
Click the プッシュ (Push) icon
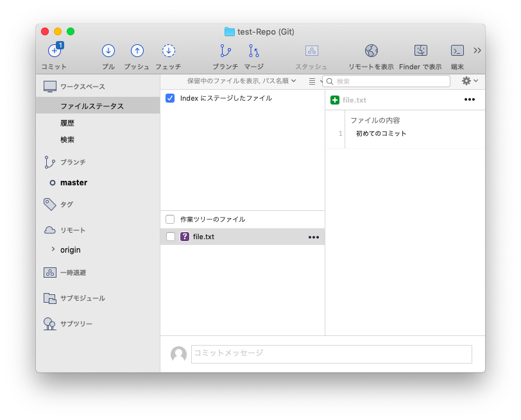(137, 51)
